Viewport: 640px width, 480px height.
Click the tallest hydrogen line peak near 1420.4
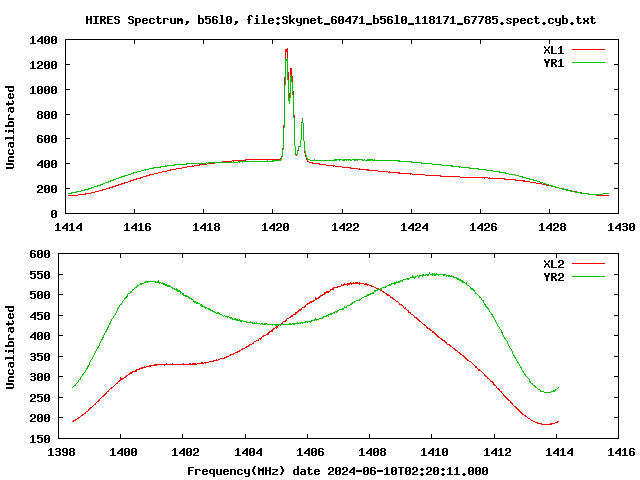click(x=287, y=50)
